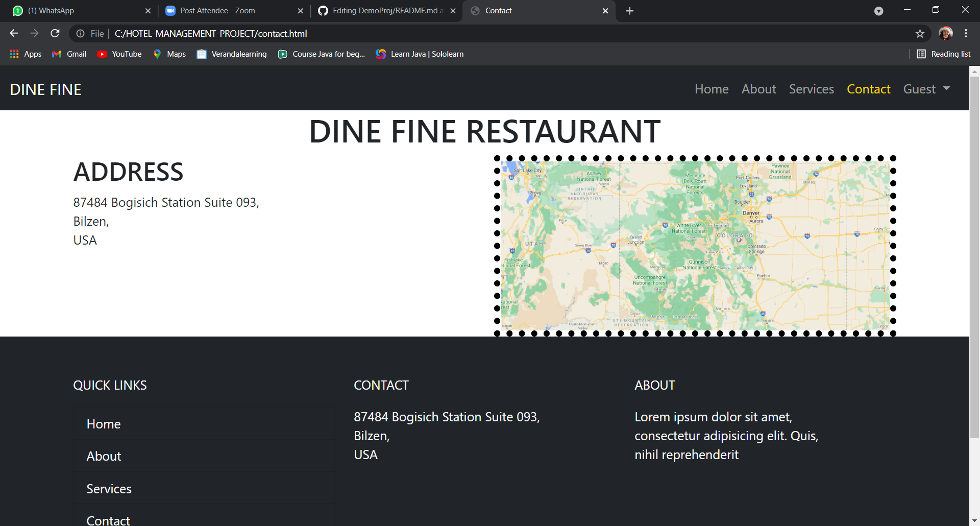Click the DINE FINE logo text
The height and width of the screenshot is (526, 980).
[x=45, y=89]
